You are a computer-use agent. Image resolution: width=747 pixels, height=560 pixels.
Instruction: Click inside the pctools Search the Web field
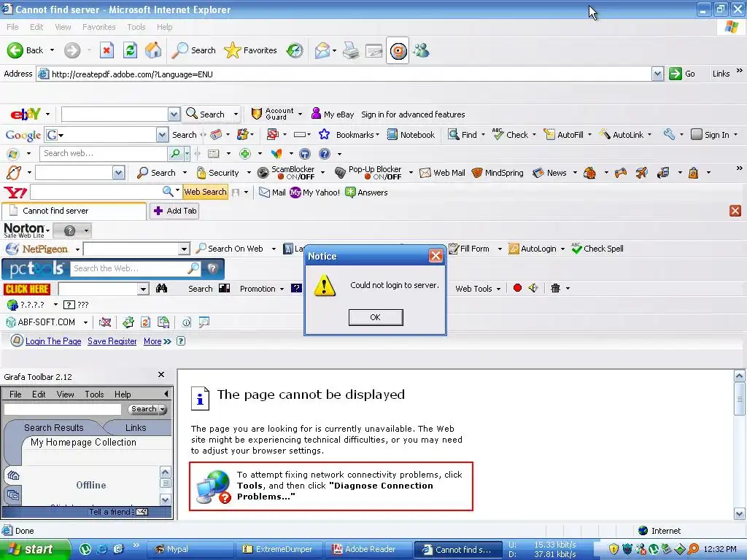point(129,268)
